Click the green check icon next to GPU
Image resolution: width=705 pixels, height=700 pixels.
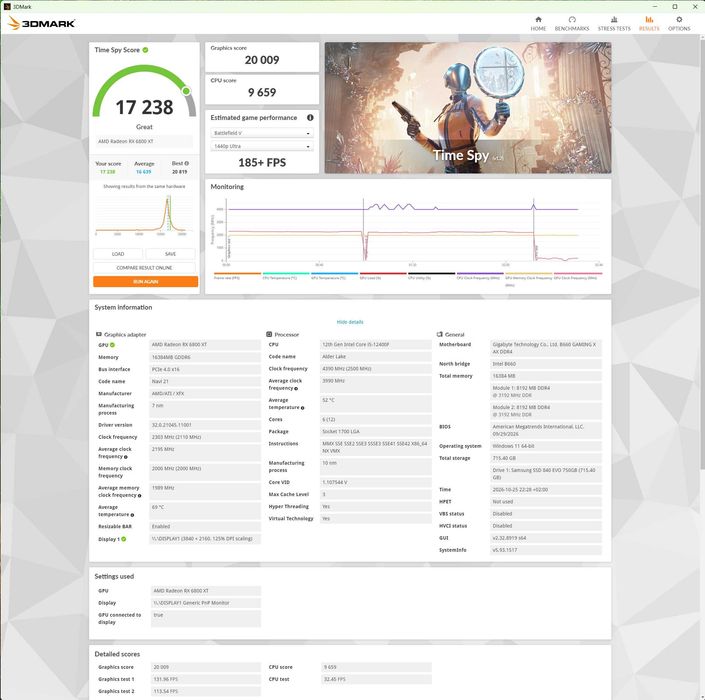tap(112, 345)
